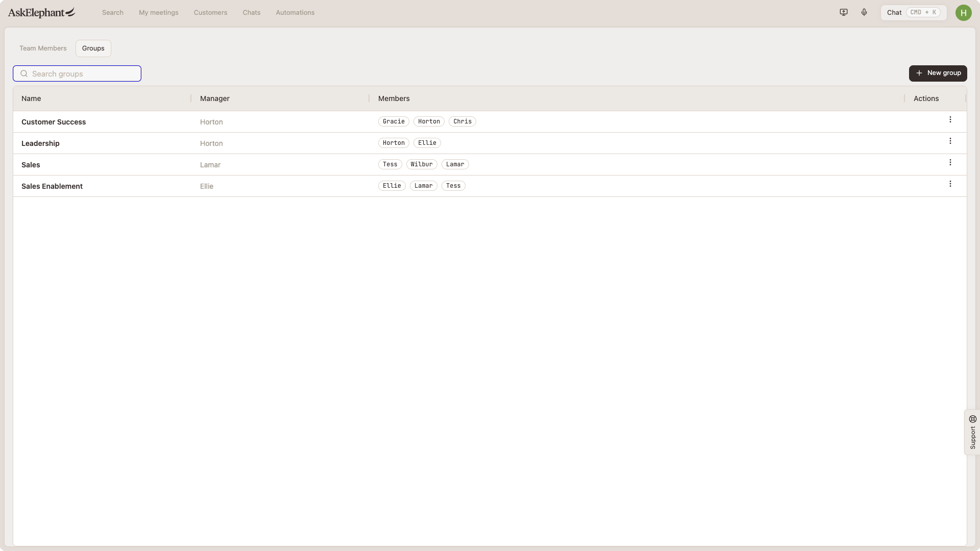Screen dimensions: 980x551
Task: Switch to the Team Members tab
Action: [x=43, y=48]
